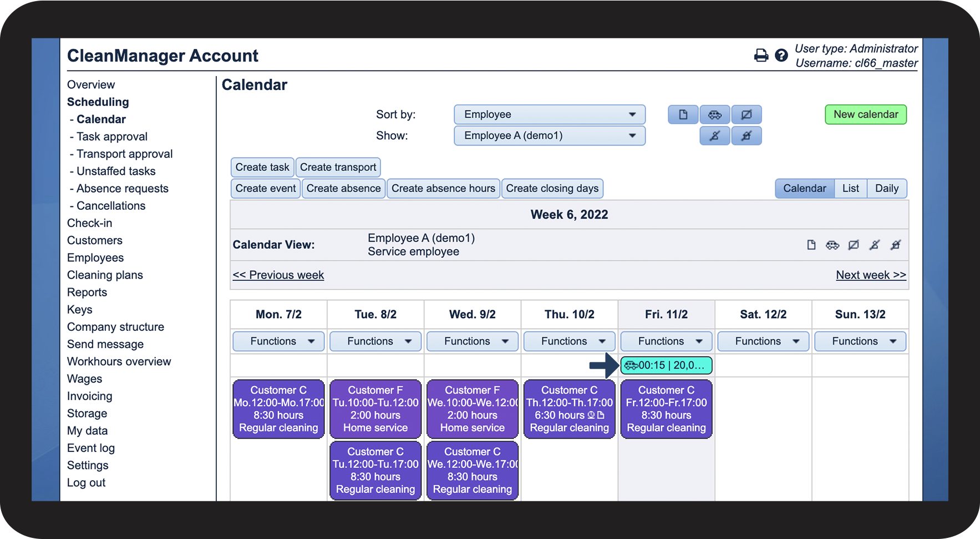Open the Show Employee A (demo1) dropdown
The width and height of the screenshot is (980, 539).
[550, 135]
